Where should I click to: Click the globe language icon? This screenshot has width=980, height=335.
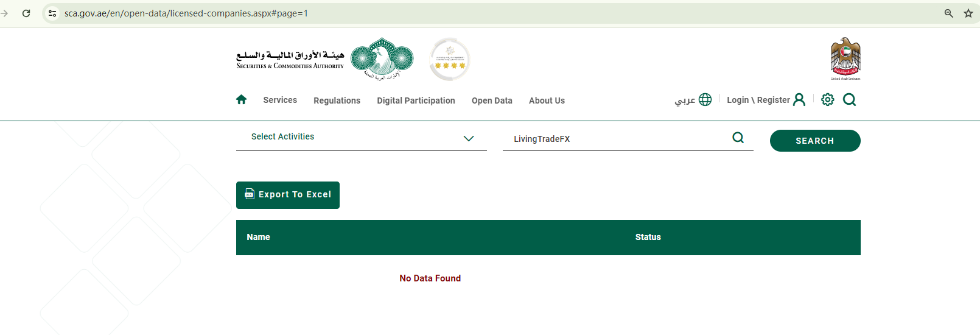click(705, 99)
